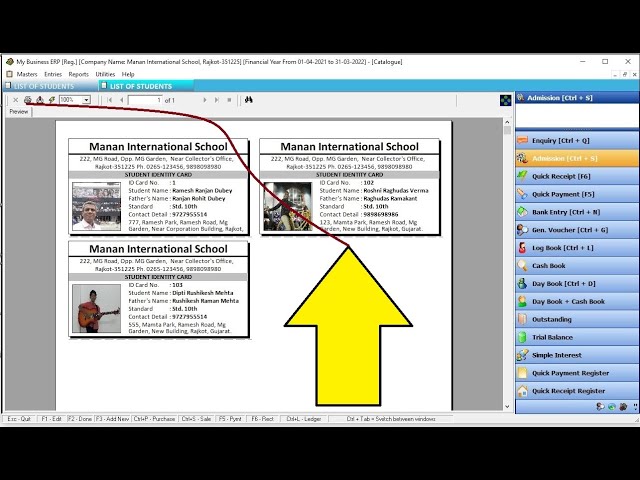The image size is (640, 480).
Task: Open the Utilities menu
Action: 105,74
